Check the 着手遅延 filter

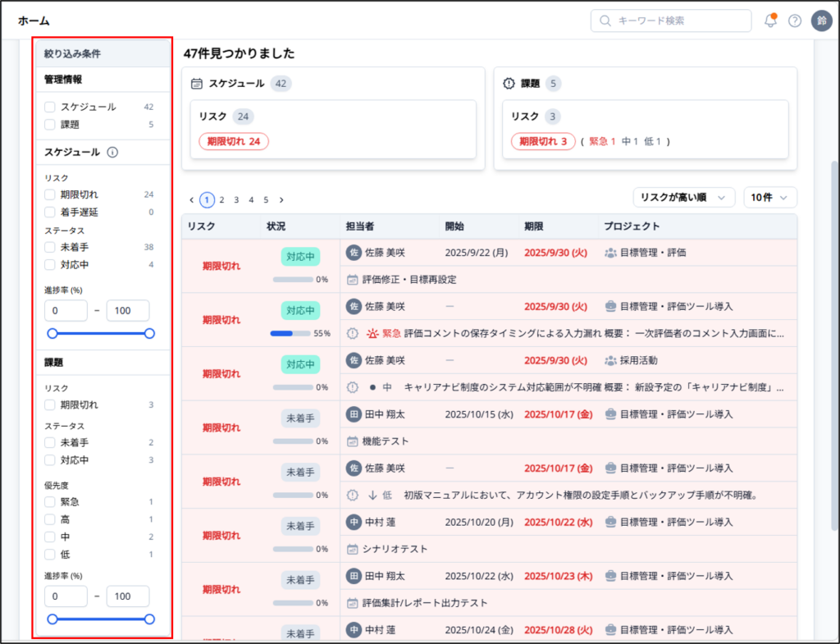pos(50,212)
